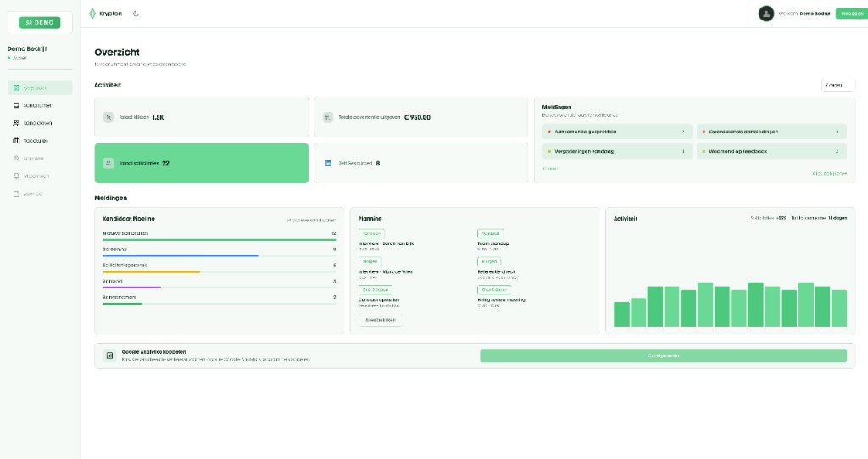Image resolution: width=868 pixels, height=459 pixels.
Task: Click the tag above Contract opstellen
Action: point(376,290)
